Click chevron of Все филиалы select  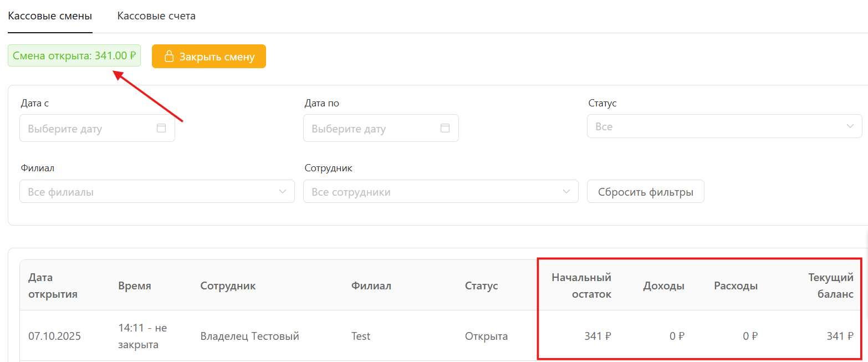pyautogui.click(x=283, y=191)
